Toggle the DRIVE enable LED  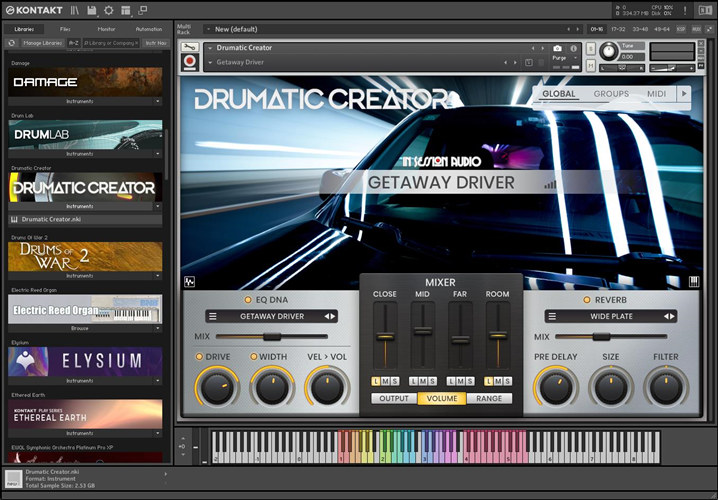(200, 357)
